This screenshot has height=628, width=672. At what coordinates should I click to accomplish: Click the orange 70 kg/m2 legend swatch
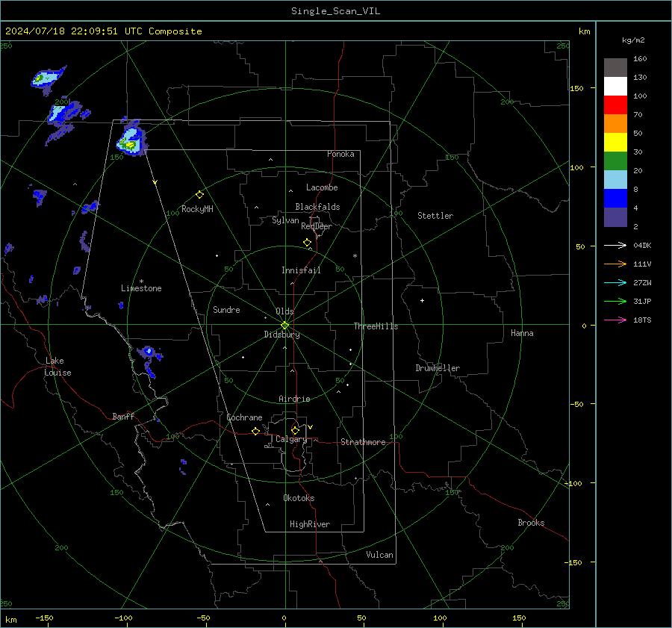[615, 123]
